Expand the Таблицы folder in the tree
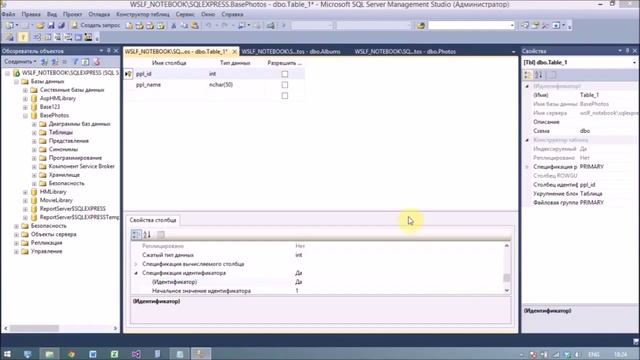The height and width of the screenshot is (360, 640). (x=34, y=132)
